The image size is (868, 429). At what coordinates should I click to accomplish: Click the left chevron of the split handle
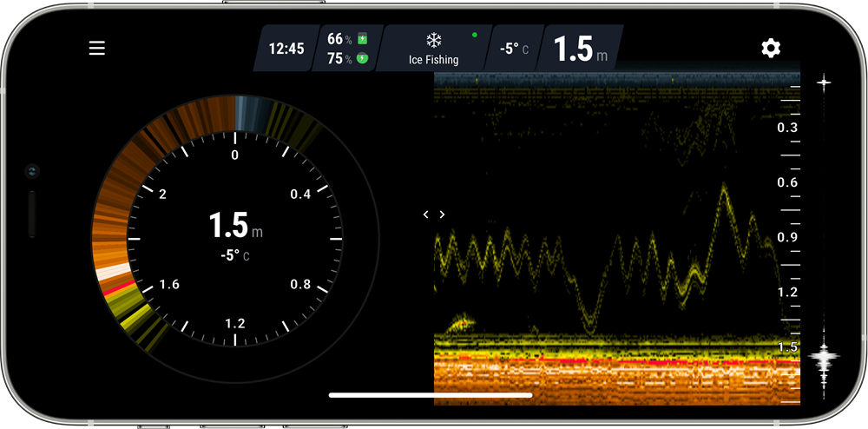pos(425,214)
